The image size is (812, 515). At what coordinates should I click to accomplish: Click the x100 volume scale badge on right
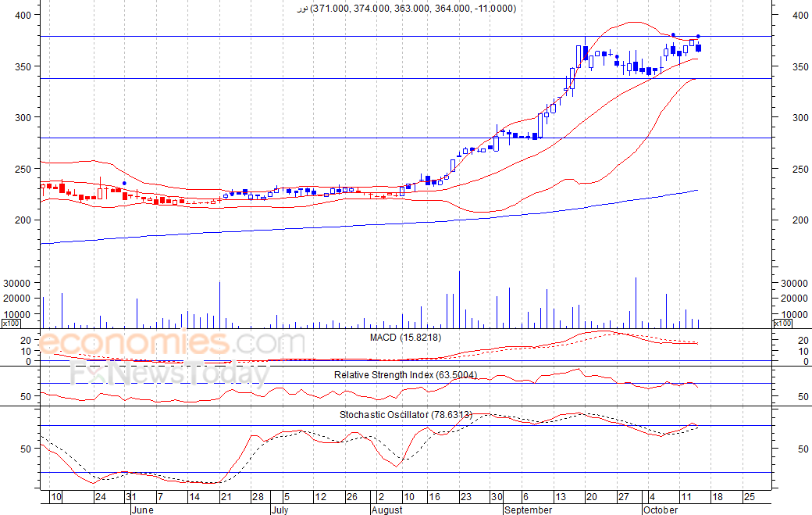782,324
